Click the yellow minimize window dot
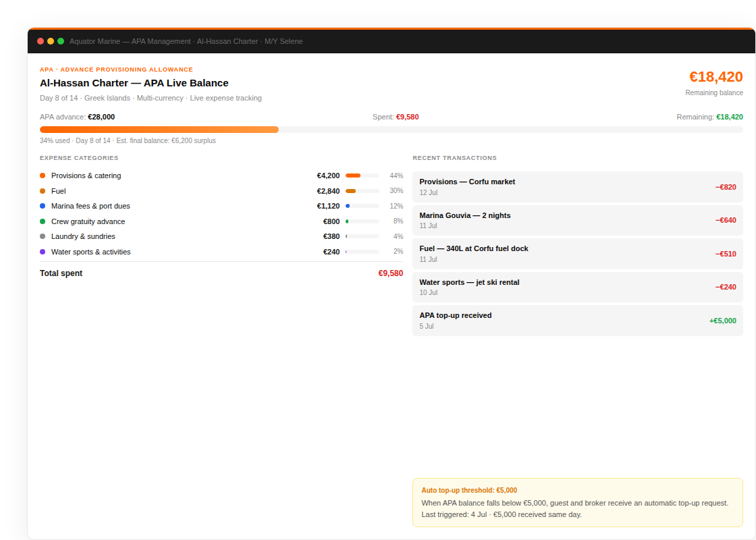 click(x=51, y=41)
